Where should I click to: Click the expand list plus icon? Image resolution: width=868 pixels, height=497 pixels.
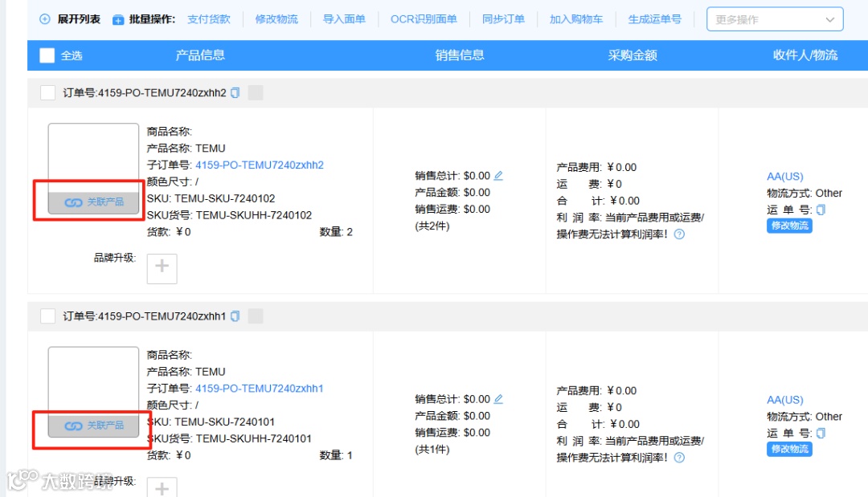pos(45,19)
